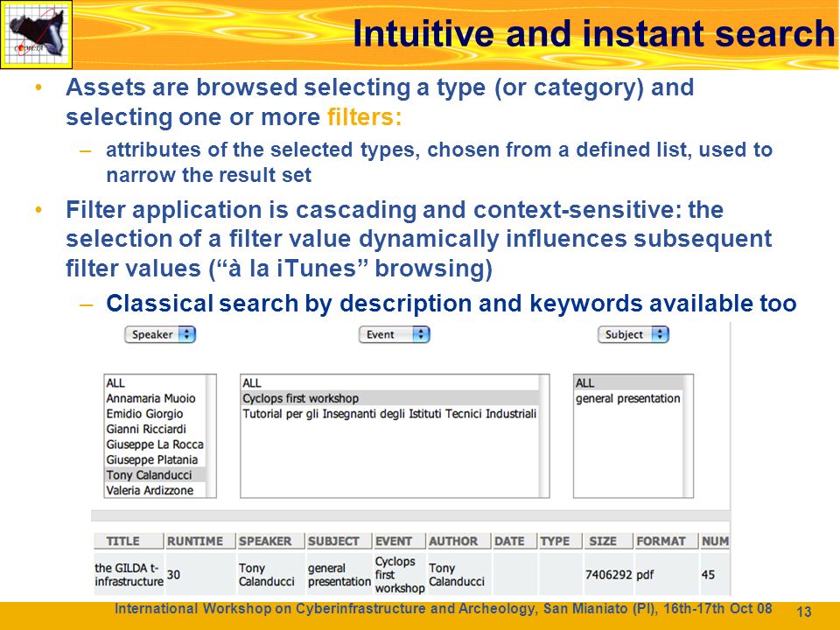This screenshot has height=630, width=840.
Task: Sort by the TYPE column header
Action: tap(560, 541)
